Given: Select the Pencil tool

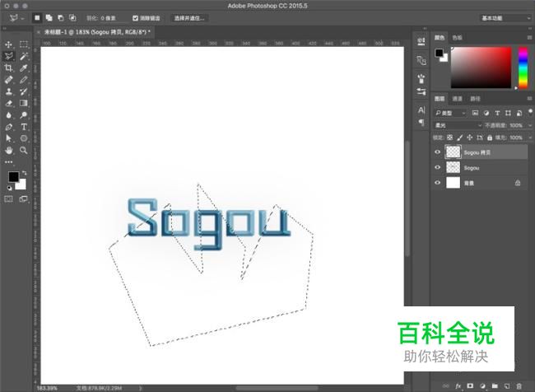Looking at the screenshot, I should coord(24,80).
